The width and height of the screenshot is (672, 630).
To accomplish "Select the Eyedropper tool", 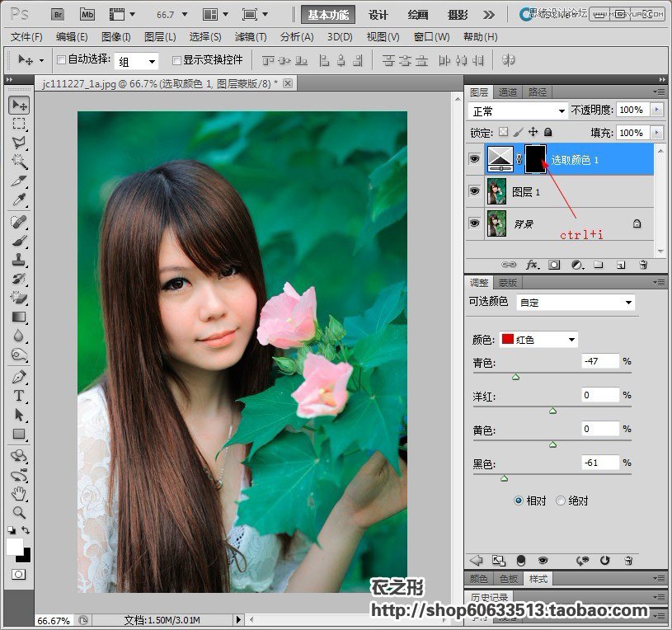I will [x=19, y=200].
